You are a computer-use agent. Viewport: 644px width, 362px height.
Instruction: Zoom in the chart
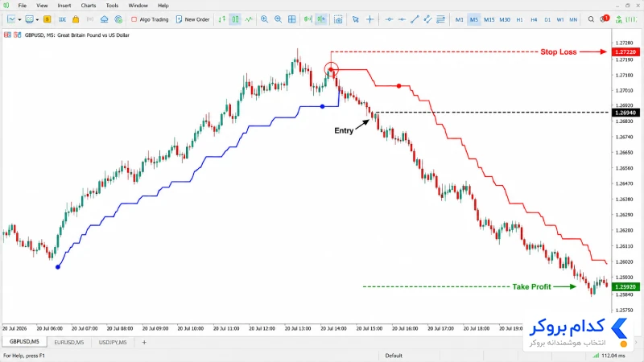point(265,19)
